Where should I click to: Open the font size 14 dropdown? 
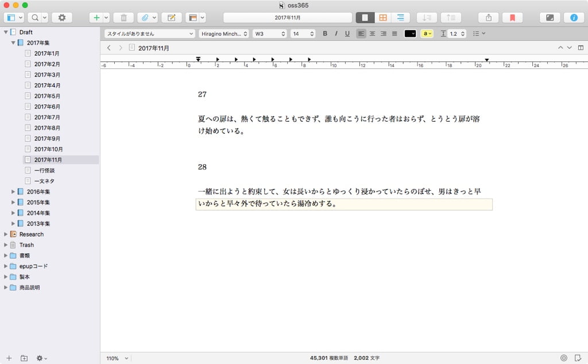click(x=302, y=34)
